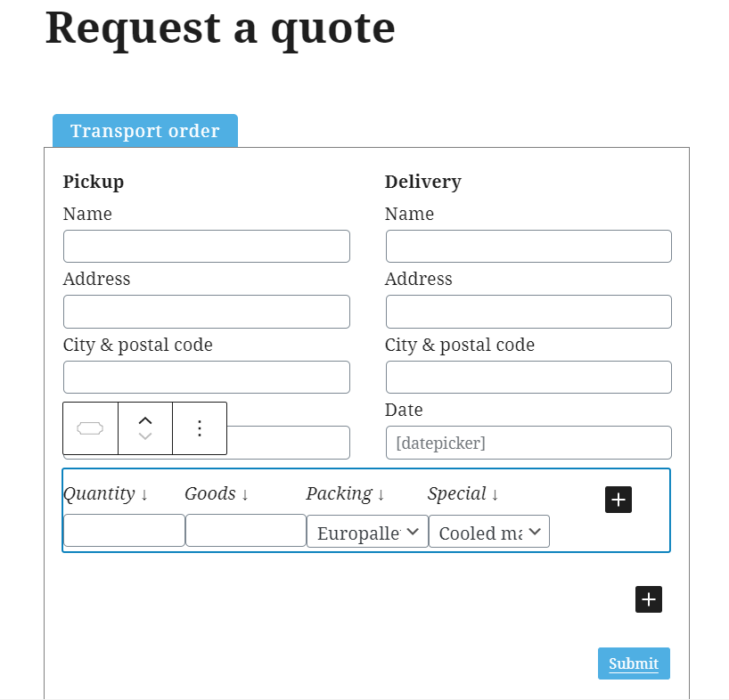Focus the Delivery Name field

(528, 246)
